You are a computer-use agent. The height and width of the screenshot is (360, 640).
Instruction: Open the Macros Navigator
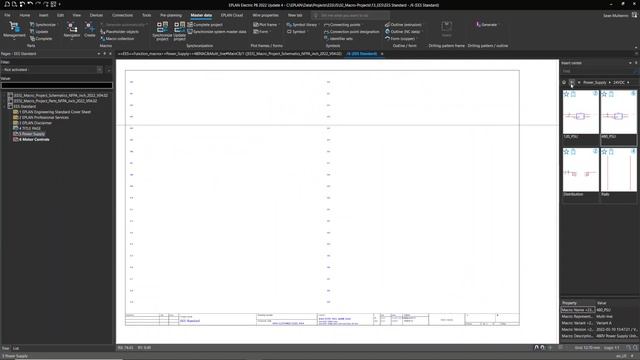(72, 30)
